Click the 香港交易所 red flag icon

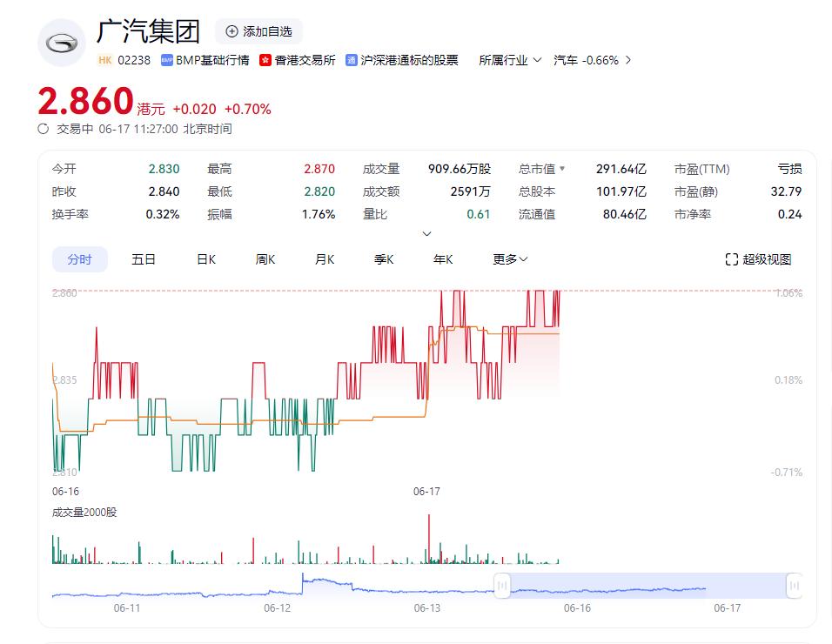265,60
